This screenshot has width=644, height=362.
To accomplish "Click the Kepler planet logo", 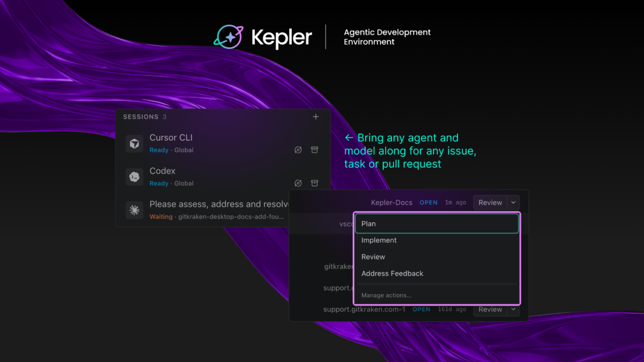I will pyautogui.click(x=229, y=37).
